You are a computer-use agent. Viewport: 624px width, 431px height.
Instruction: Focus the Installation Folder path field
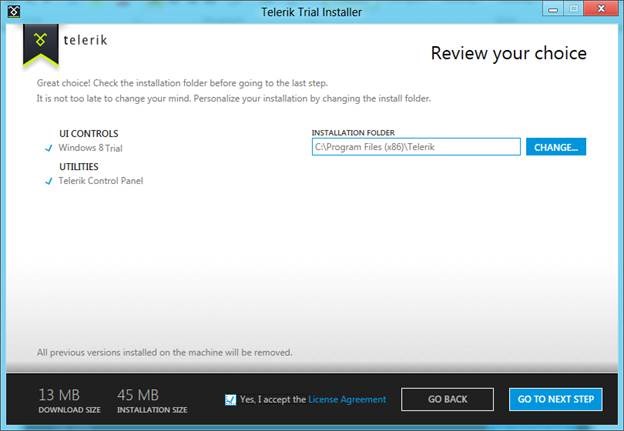point(415,147)
